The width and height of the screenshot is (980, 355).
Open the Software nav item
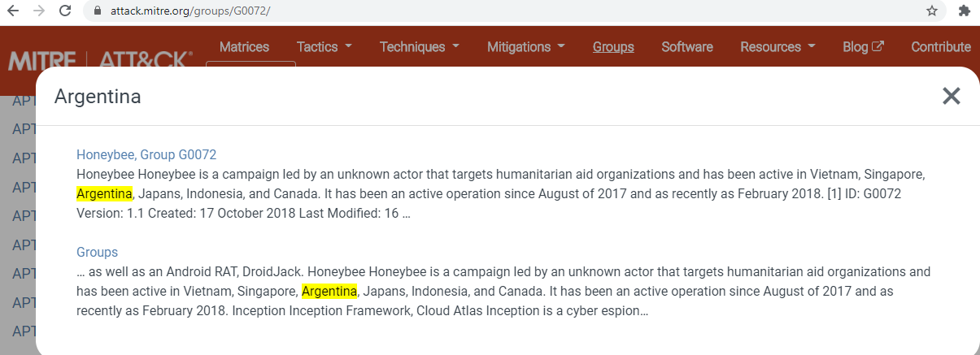[x=687, y=47]
